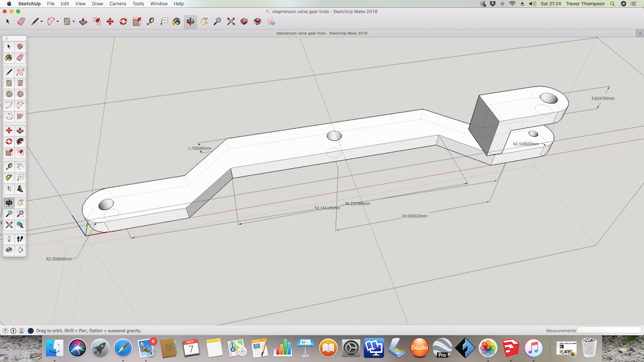Select Paint Bucket in the top toolbar
This screenshot has height=362, width=644.
(x=176, y=22)
